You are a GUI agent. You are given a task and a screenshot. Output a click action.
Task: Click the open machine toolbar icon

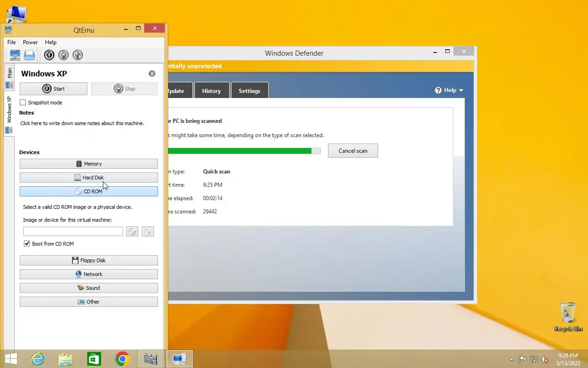click(x=29, y=55)
